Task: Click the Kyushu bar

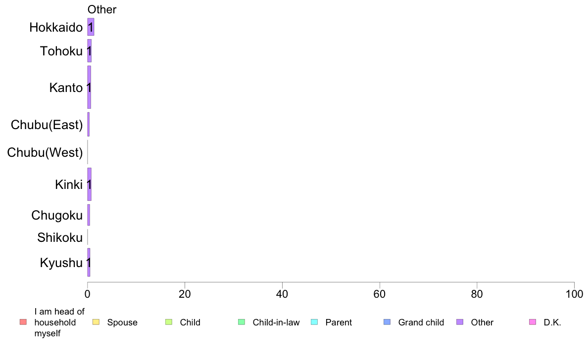Action: 89,263
